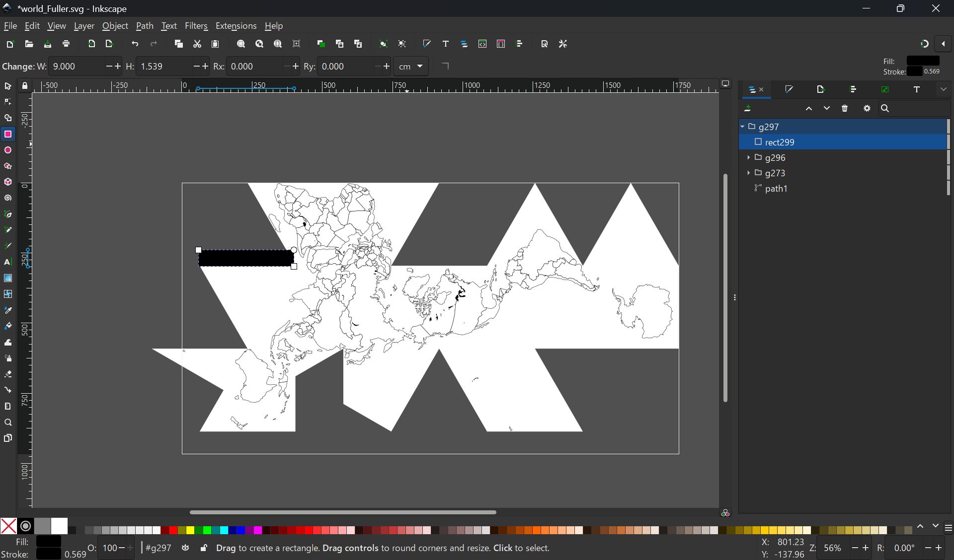Open the Extensions menu
This screenshot has height=560, width=954.
click(236, 26)
